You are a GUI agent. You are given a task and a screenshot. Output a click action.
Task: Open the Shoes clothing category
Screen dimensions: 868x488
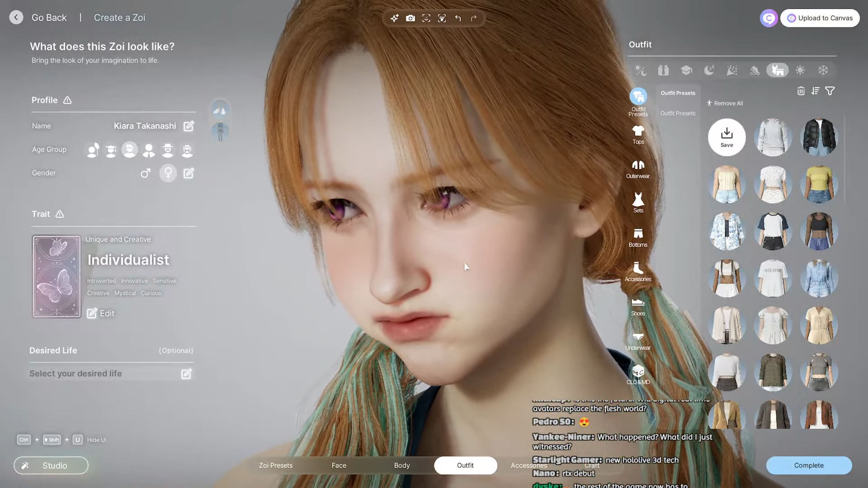(x=638, y=306)
